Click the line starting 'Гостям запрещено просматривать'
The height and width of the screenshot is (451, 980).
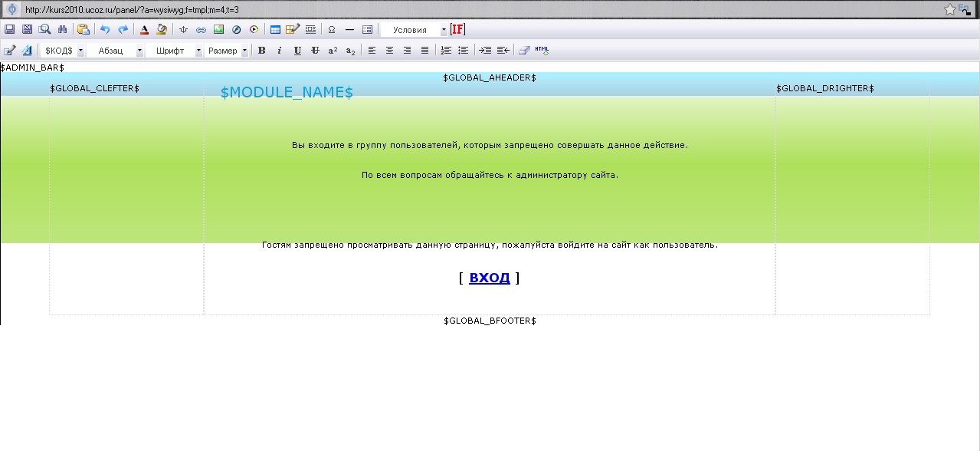coord(490,245)
